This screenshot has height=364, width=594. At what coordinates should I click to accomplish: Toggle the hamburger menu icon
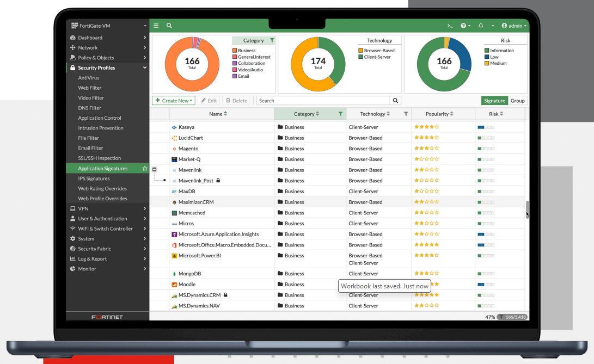(156, 26)
